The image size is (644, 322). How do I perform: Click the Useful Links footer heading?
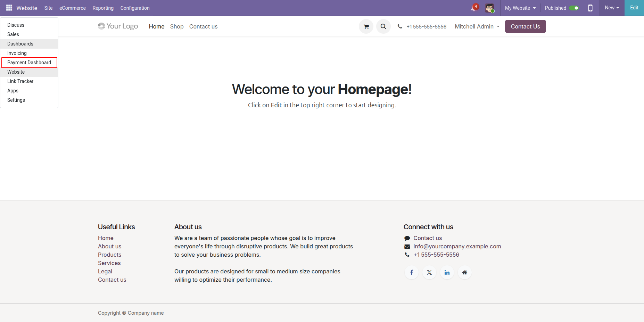[x=116, y=227]
